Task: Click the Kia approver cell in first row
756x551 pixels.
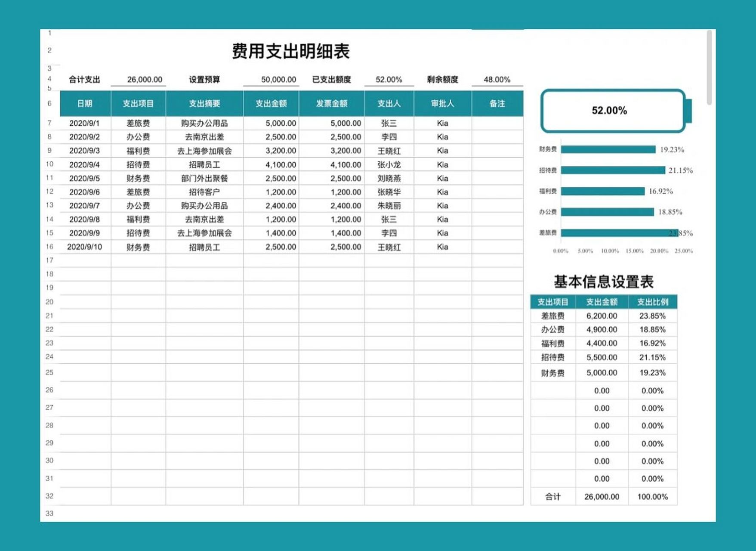Action: pyautogui.click(x=441, y=123)
